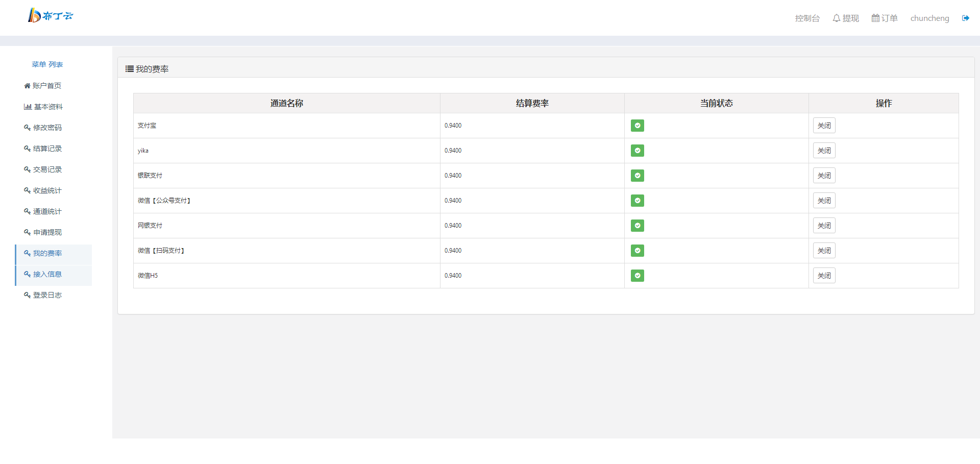The image size is (980, 464).
Task: Open 控制台 link in top navigation
Action: 807,18
